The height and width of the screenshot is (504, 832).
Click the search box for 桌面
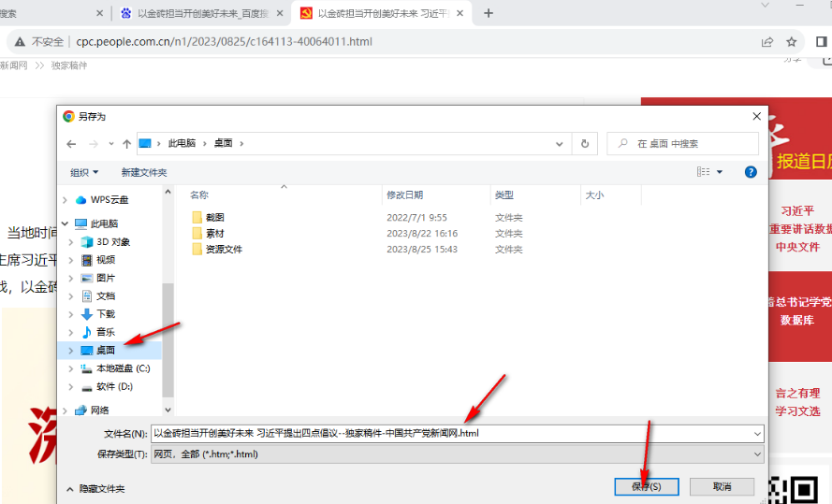pyautogui.click(x=682, y=144)
